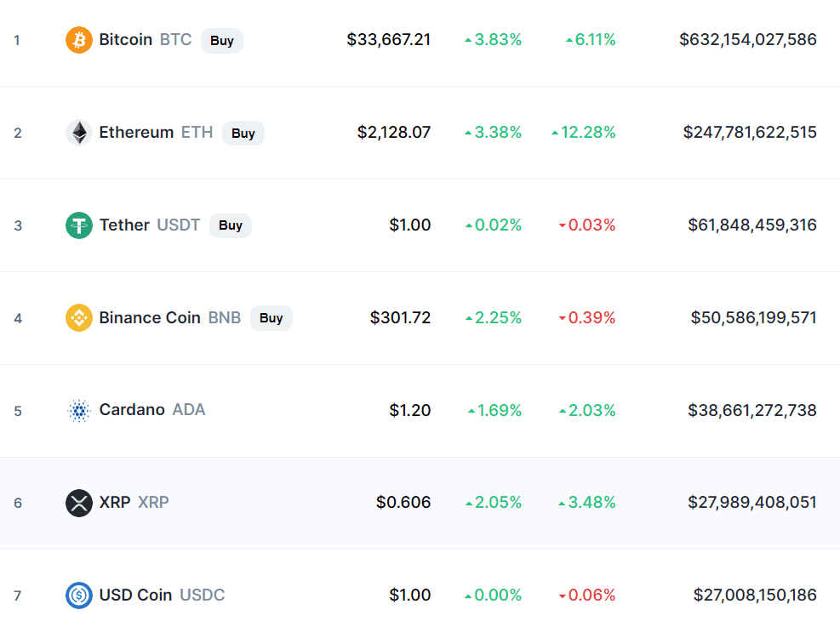Select Bitcoin price $33,667.21
The height and width of the screenshot is (621, 840).
[389, 40]
